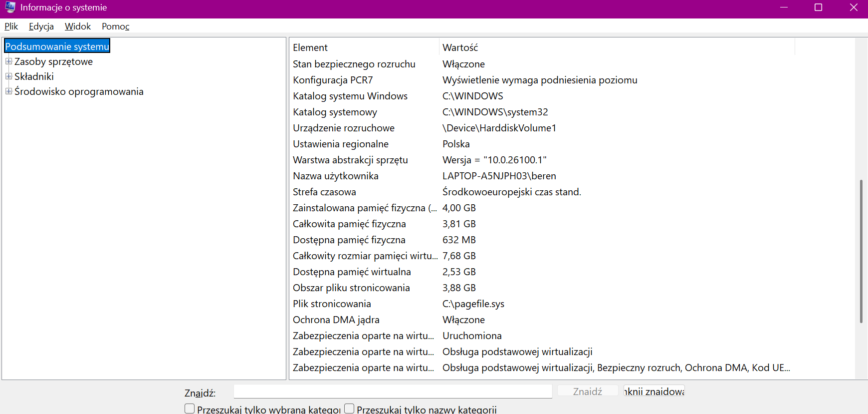Click the Wartość column header
868x414 pixels.
(617, 47)
